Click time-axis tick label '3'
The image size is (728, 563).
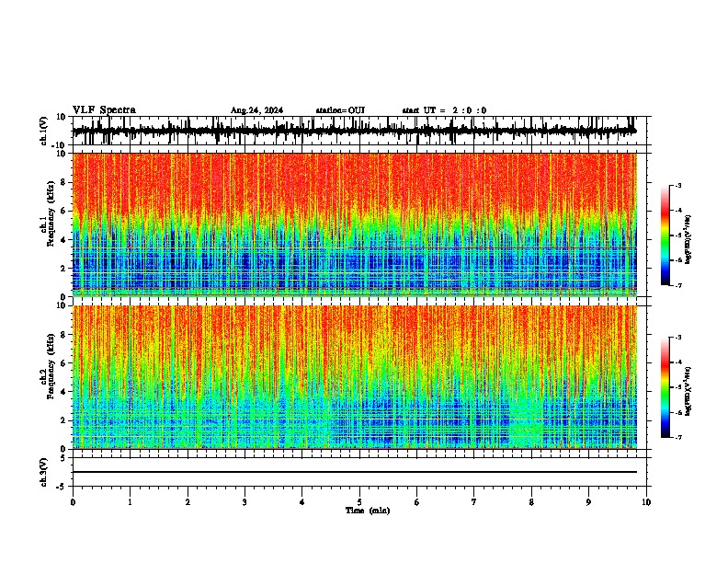[245, 502]
